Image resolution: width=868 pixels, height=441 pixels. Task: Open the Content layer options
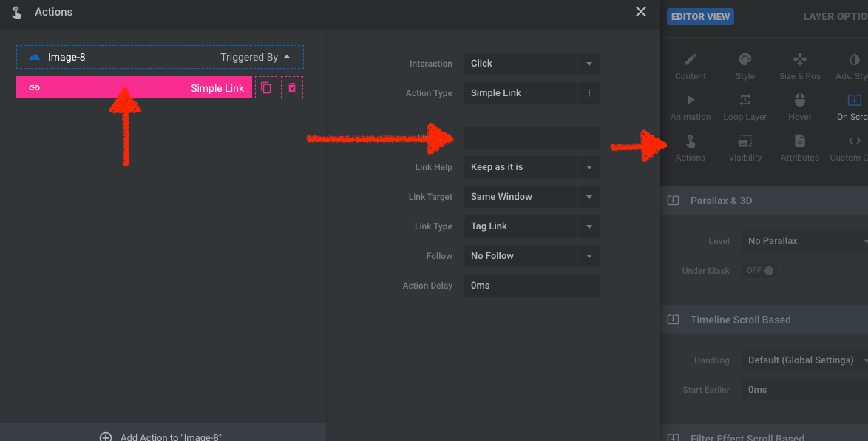click(691, 67)
